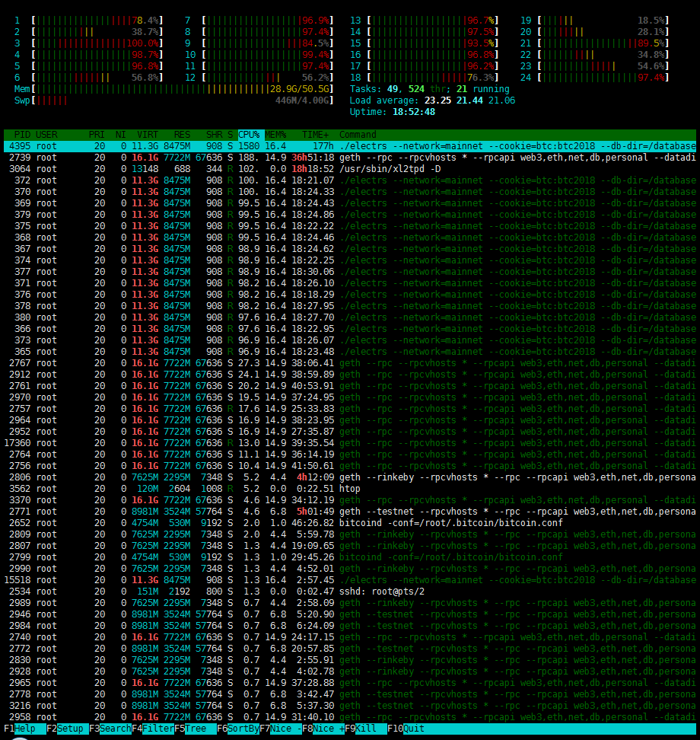Click CPU 22 meter showing 34.8%
The width and height of the screenshot is (700, 740).
[595, 55]
